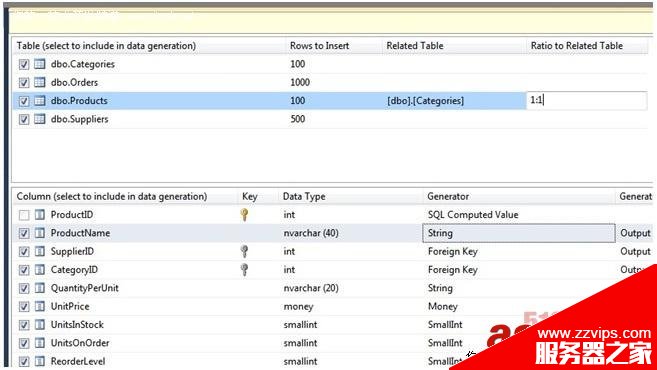Viewport: 657px width, 370px height.
Task: Click the ReorderLevel column icon
Action: [40, 362]
